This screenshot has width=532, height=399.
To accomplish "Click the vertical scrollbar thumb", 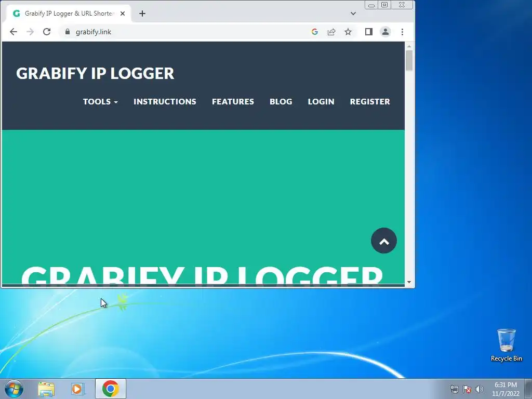I will [x=409, y=60].
